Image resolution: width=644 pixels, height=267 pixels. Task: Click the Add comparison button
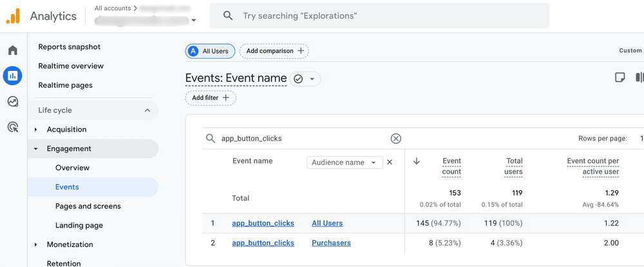274,51
